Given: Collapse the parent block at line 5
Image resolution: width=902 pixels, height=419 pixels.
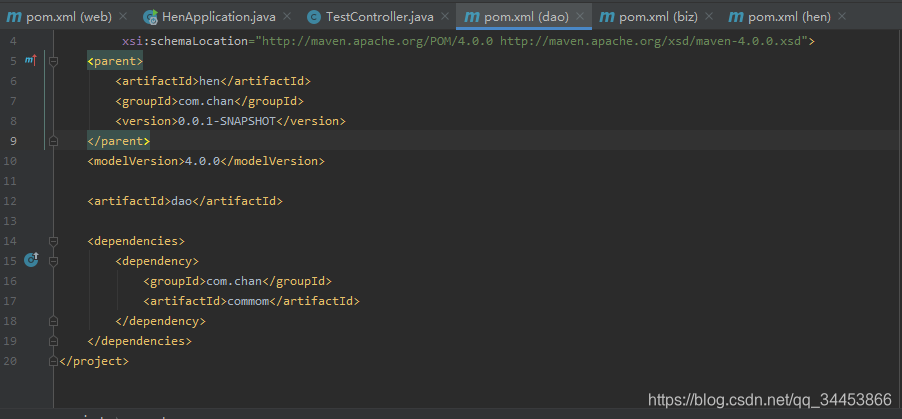Looking at the screenshot, I should point(53,61).
